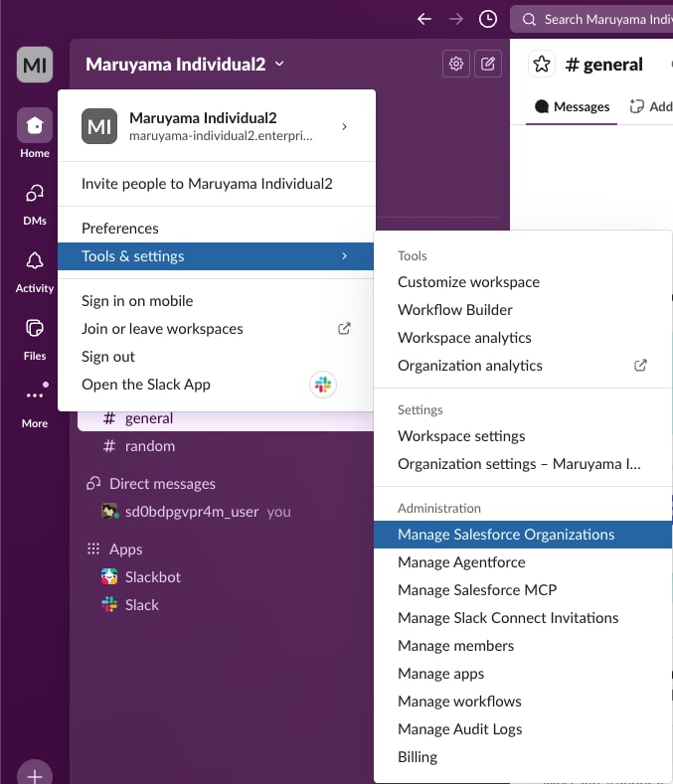The image size is (673, 784).
Task: Click the Messages tab bubble icon
Action: click(x=542, y=106)
